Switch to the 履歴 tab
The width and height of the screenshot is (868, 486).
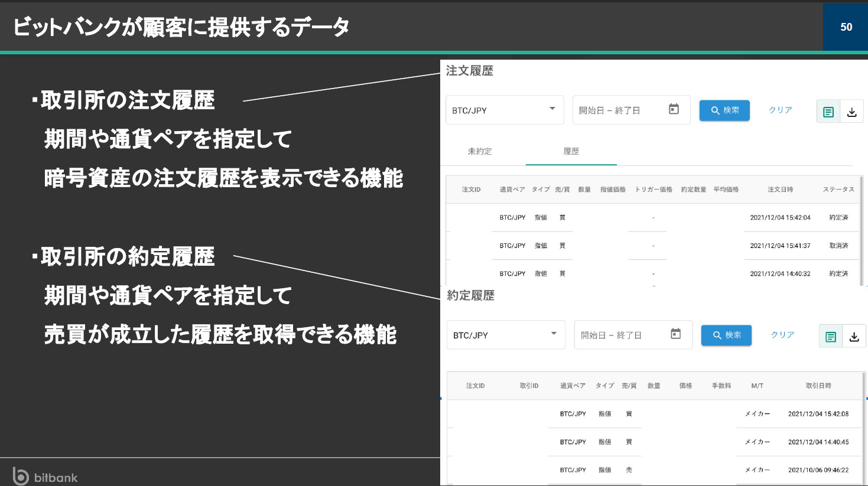coord(571,152)
